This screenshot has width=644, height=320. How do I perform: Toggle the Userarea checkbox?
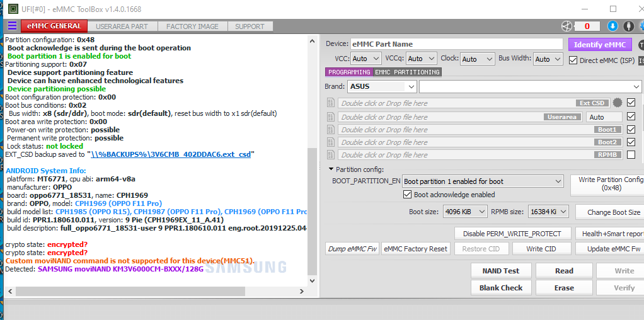click(631, 117)
